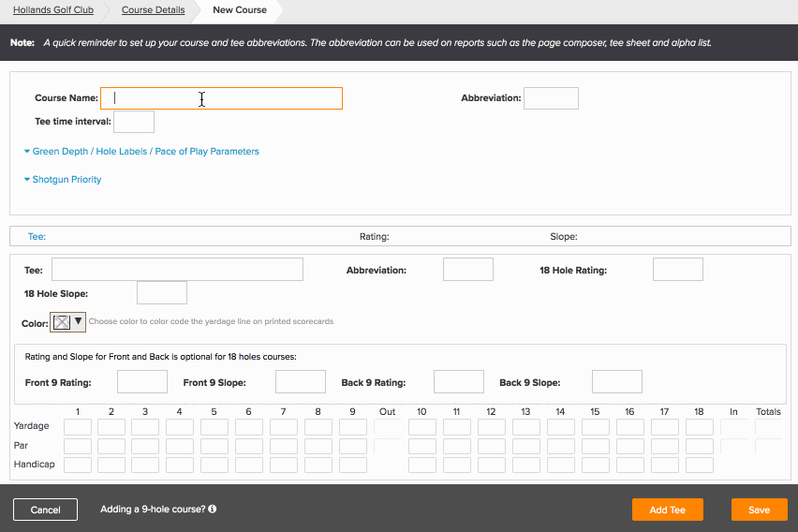This screenshot has height=532, width=798.
Task: Click the Handicap box for hole 6
Action: coord(249,465)
